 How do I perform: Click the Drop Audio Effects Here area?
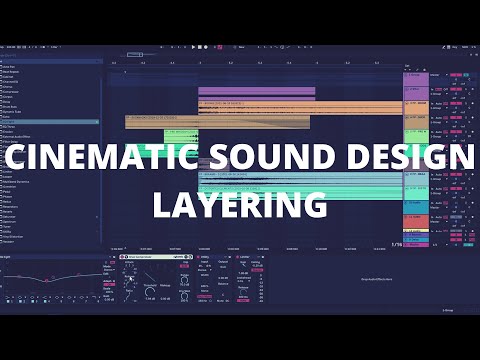(x=377, y=279)
